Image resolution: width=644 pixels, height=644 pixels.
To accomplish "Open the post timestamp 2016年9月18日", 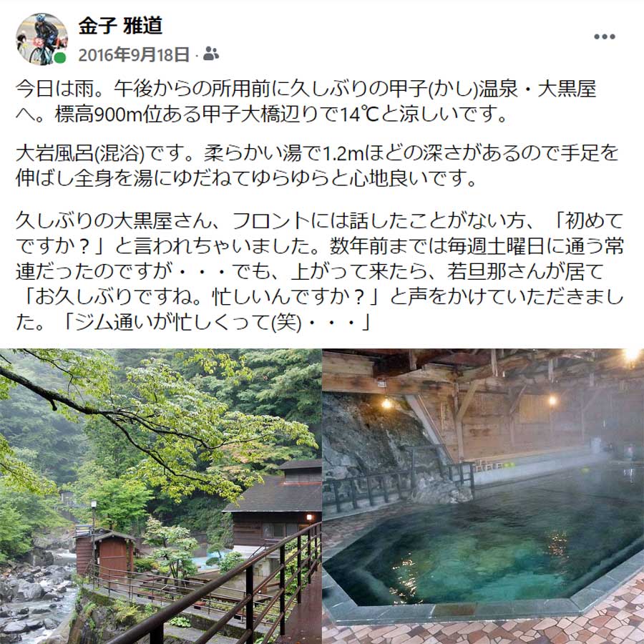I will pos(134,54).
